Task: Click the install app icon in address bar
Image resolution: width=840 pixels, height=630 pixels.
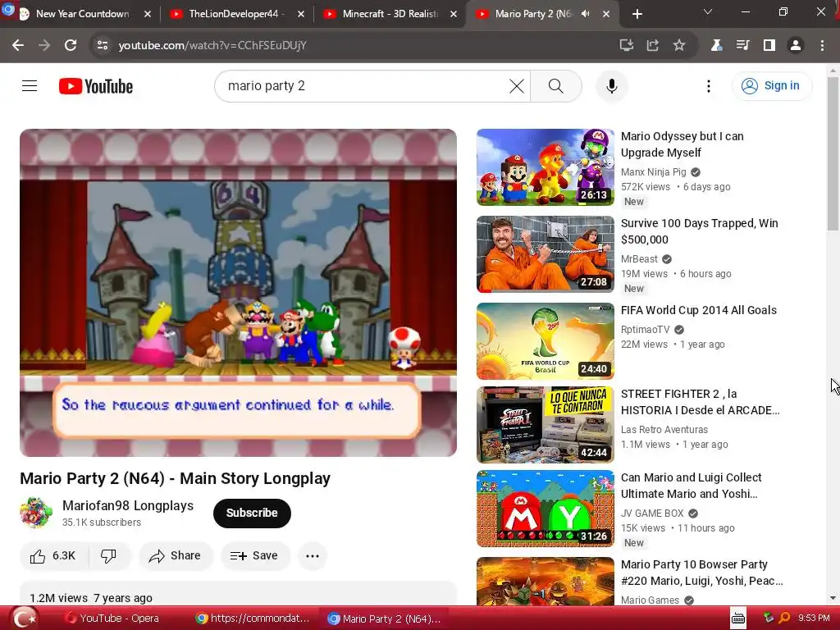Action: [x=626, y=46]
